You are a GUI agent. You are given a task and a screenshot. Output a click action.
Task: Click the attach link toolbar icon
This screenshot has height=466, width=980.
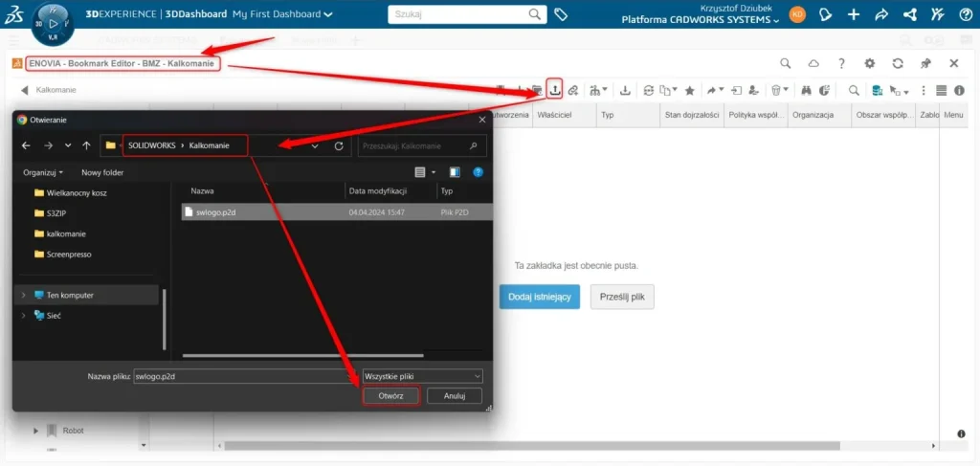(572, 91)
